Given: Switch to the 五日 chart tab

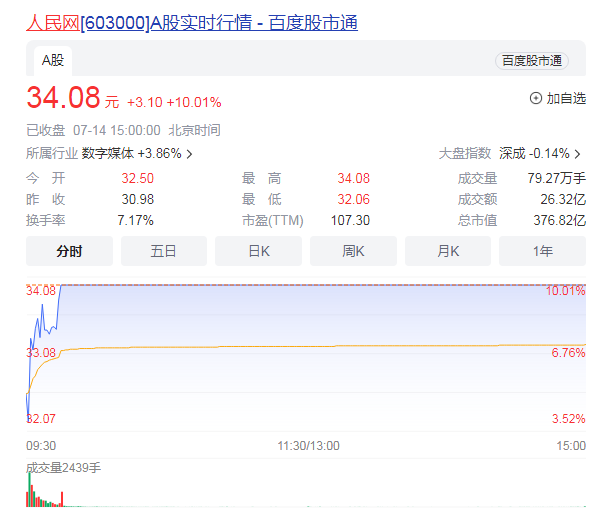Looking at the screenshot, I should coord(164,251).
